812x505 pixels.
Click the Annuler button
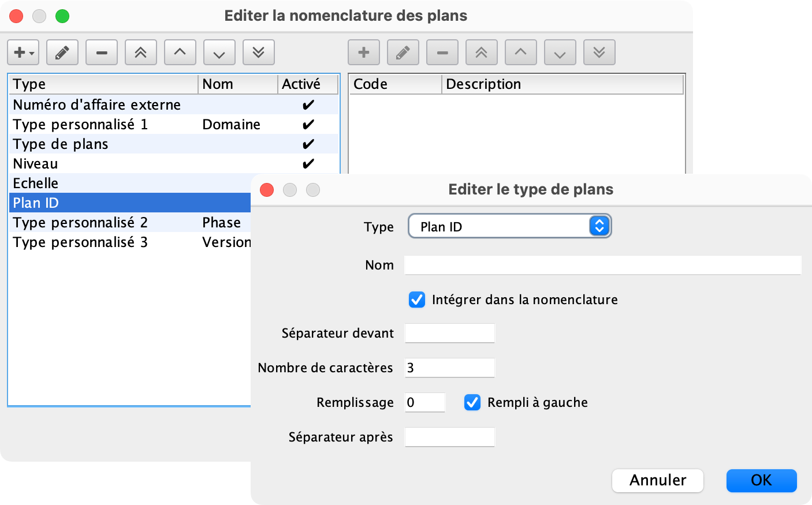pyautogui.click(x=658, y=480)
